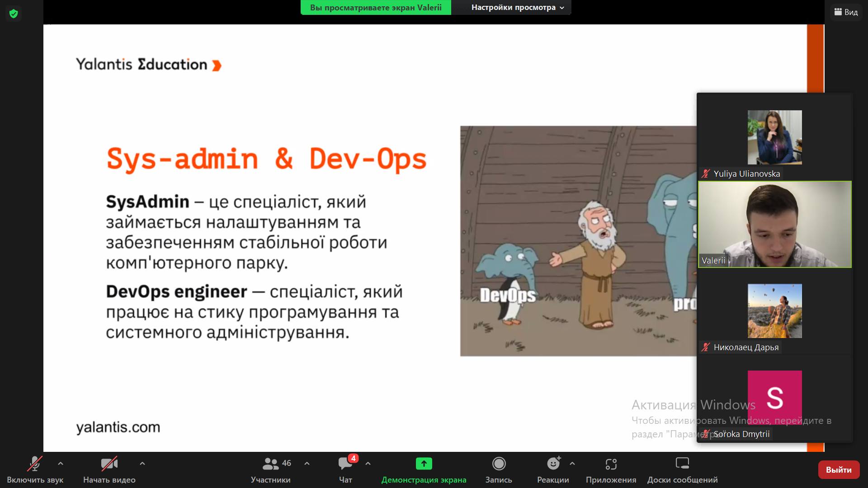
Task: Open the Реакции reactions menu
Action: 553,470
